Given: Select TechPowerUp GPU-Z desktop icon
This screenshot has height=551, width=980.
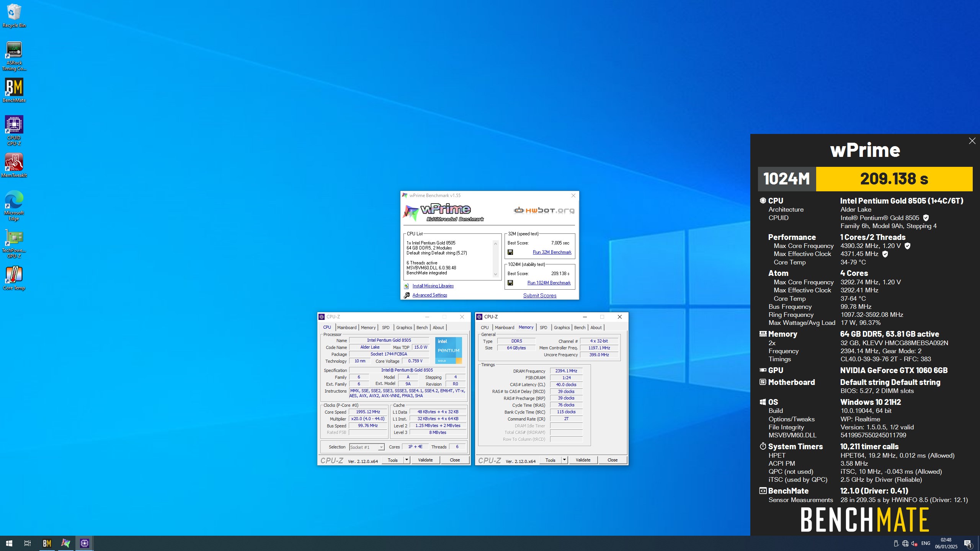Looking at the screenshot, I should (14, 243).
